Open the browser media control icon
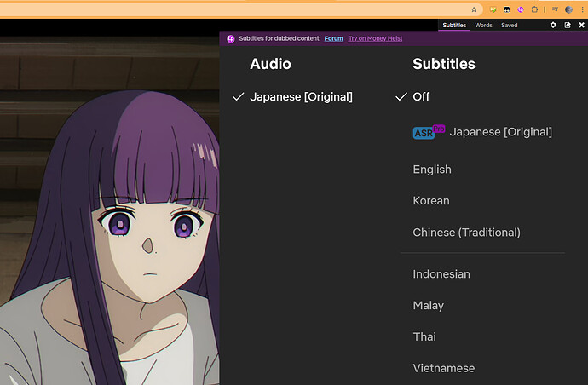Screen dimensions: 588x385 (554, 9)
